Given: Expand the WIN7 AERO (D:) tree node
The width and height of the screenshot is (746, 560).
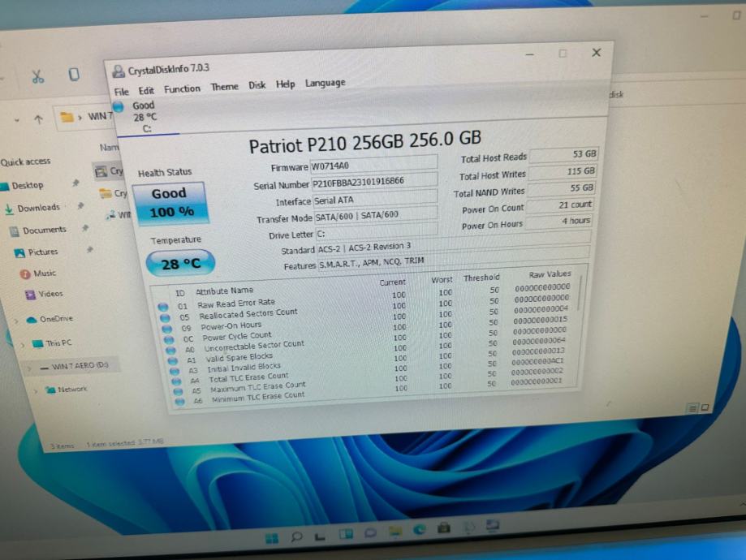Looking at the screenshot, I should point(29,368).
